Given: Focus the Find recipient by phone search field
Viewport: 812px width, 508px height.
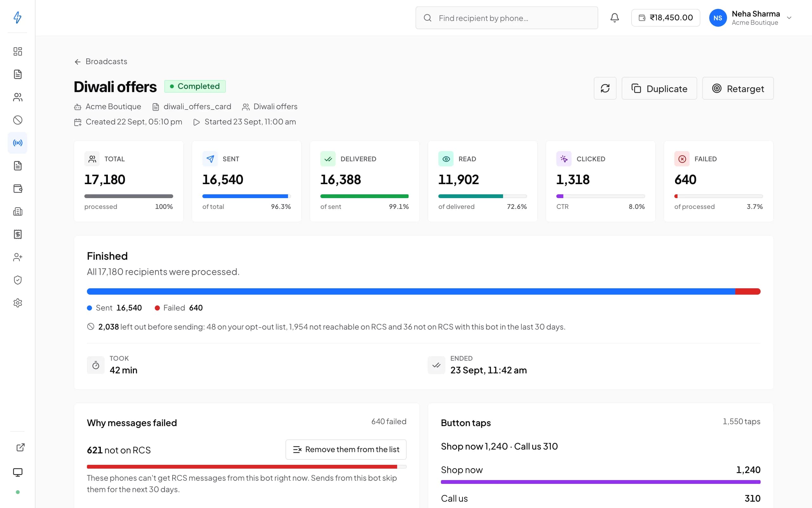Looking at the screenshot, I should coord(507,18).
